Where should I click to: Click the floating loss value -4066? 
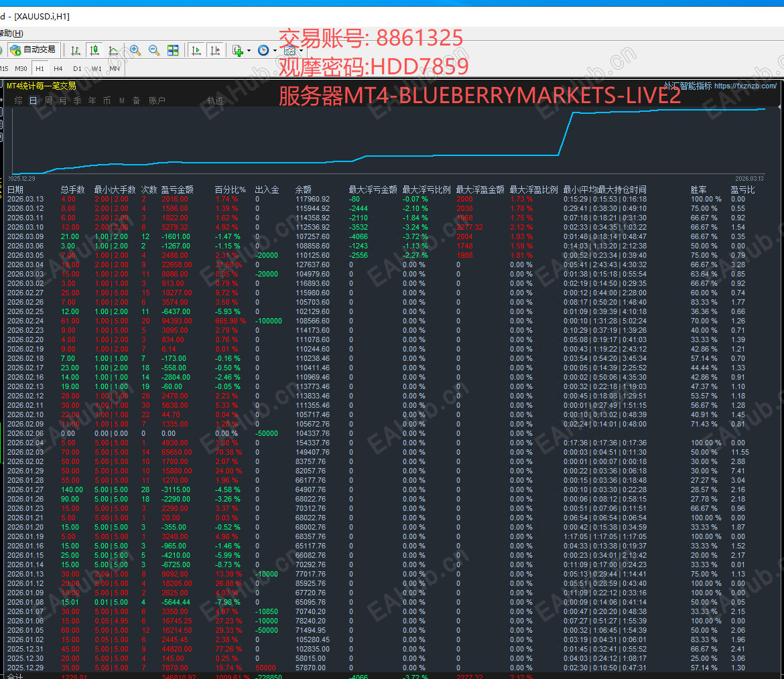coord(359,236)
